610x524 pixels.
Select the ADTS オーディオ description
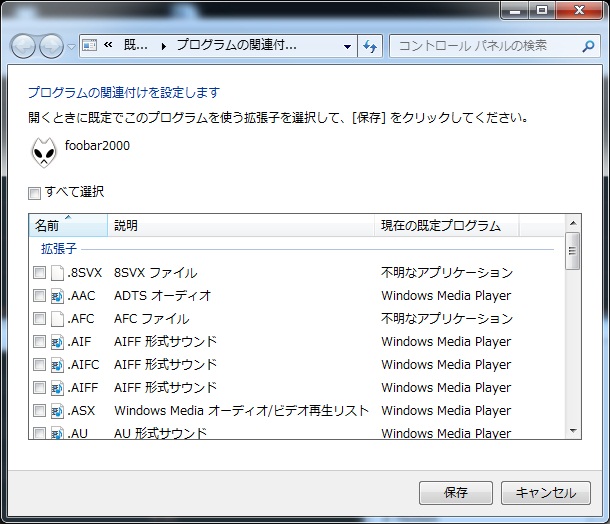(x=162, y=296)
